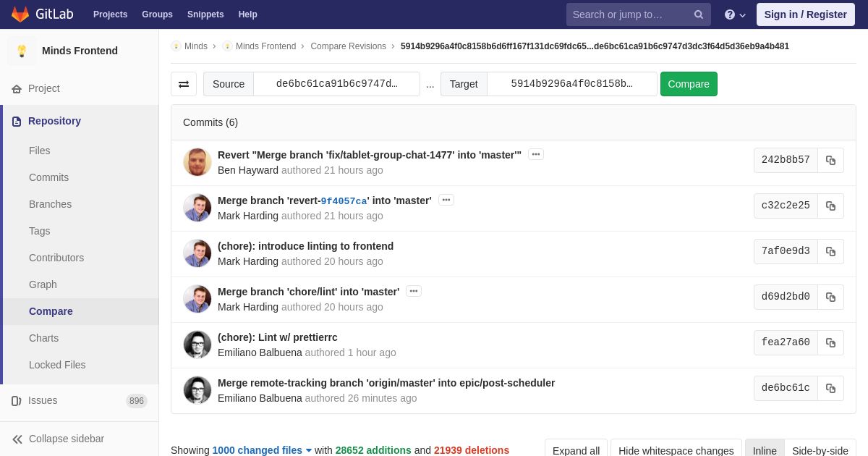The height and width of the screenshot is (456, 868).
Task: Open the 1000 changed files dropdown
Action: tap(262, 450)
